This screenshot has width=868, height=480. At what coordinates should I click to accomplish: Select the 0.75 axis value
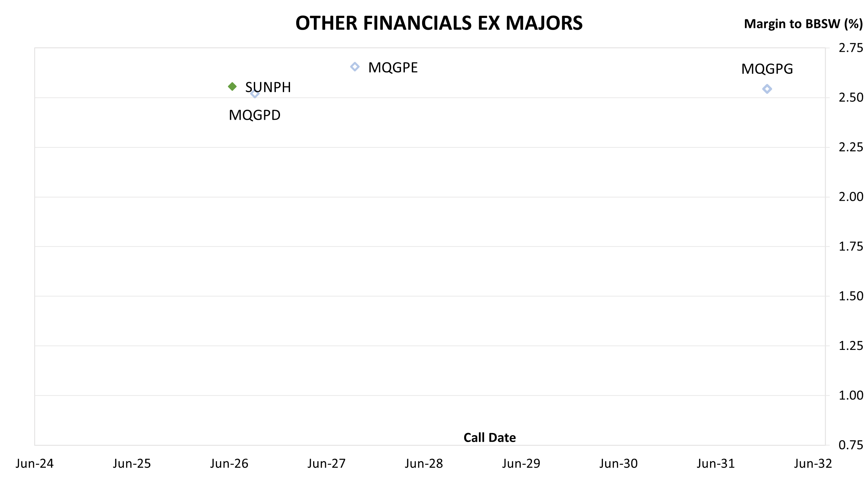pyautogui.click(x=851, y=445)
